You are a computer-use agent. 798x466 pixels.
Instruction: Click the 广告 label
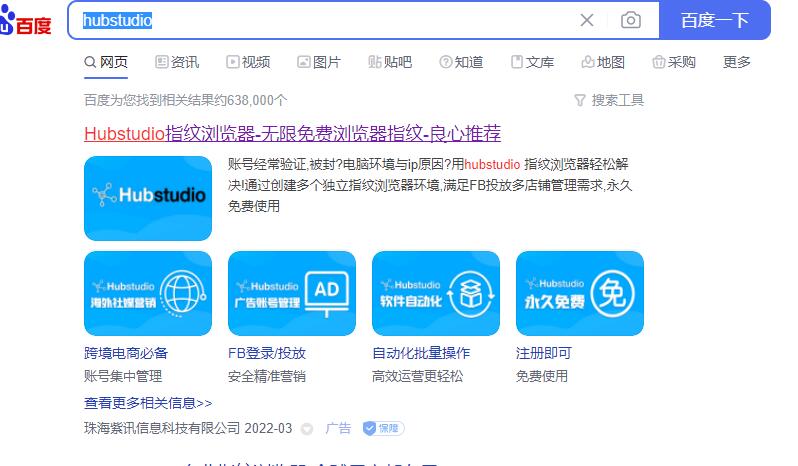click(338, 428)
